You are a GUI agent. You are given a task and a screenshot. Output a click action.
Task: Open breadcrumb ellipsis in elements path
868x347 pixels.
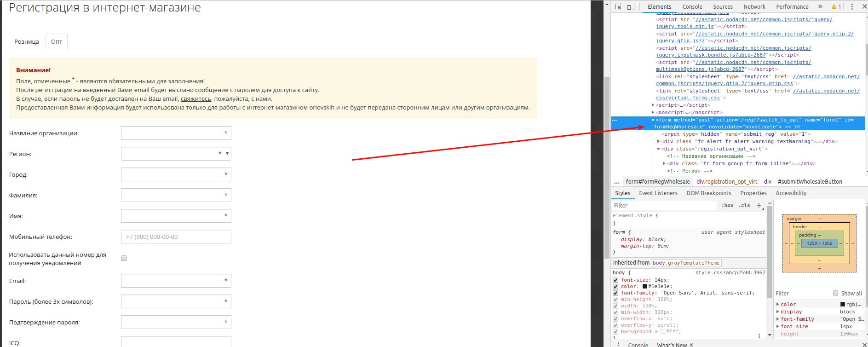coord(617,182)
